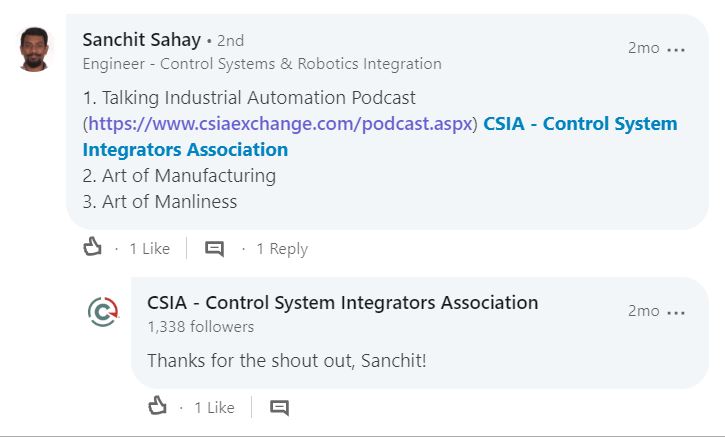This screenshot has height=437, width=725.
Task: View "1 Like" reactions on Sanchit's comment
Action: click(x=149, y=249)
